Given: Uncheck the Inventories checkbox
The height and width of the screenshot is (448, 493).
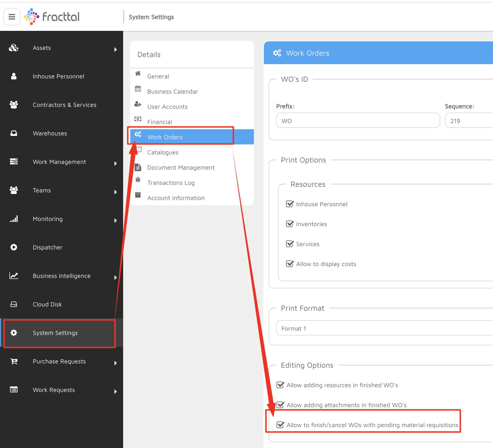Looking at the screenshot, I should point(290,224).
